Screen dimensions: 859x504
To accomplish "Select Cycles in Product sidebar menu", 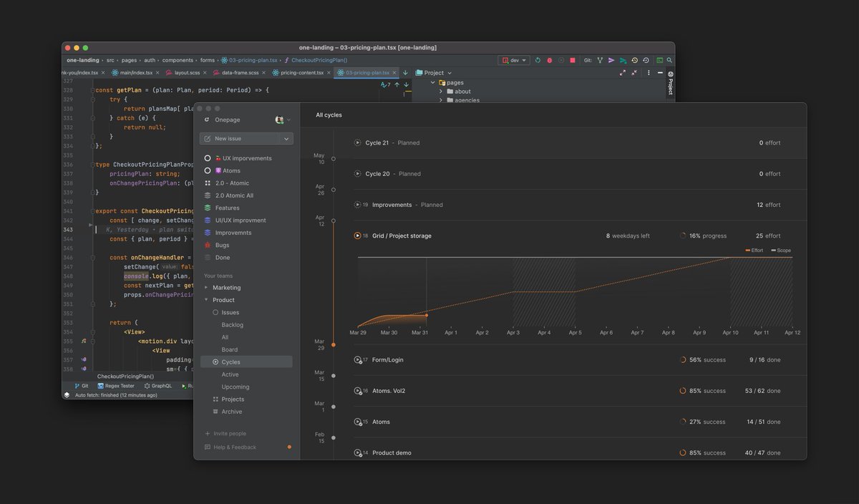I will [x=246, y=362].
